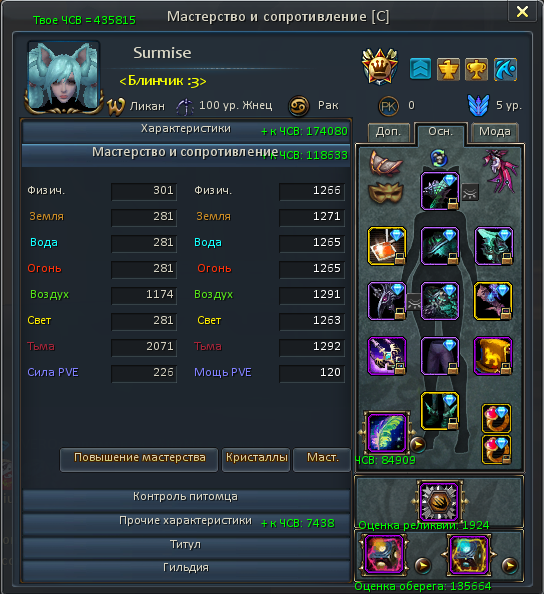This screenshot has height=594, width=544.
Task: Click arrow beside the right amulet slot
Action: [510, 566]
